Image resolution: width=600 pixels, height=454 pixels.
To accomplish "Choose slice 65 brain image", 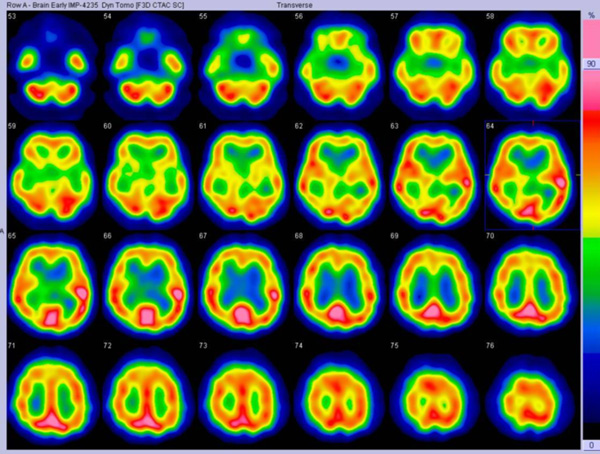I will point(49,285).
